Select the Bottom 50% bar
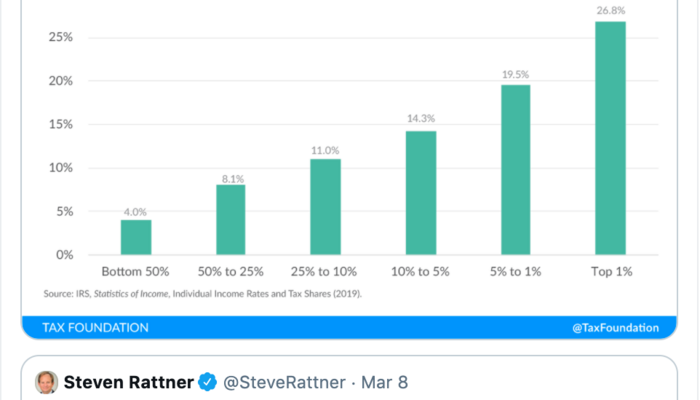This screenshot has height=400, width=700. click(x=136, y=237)
